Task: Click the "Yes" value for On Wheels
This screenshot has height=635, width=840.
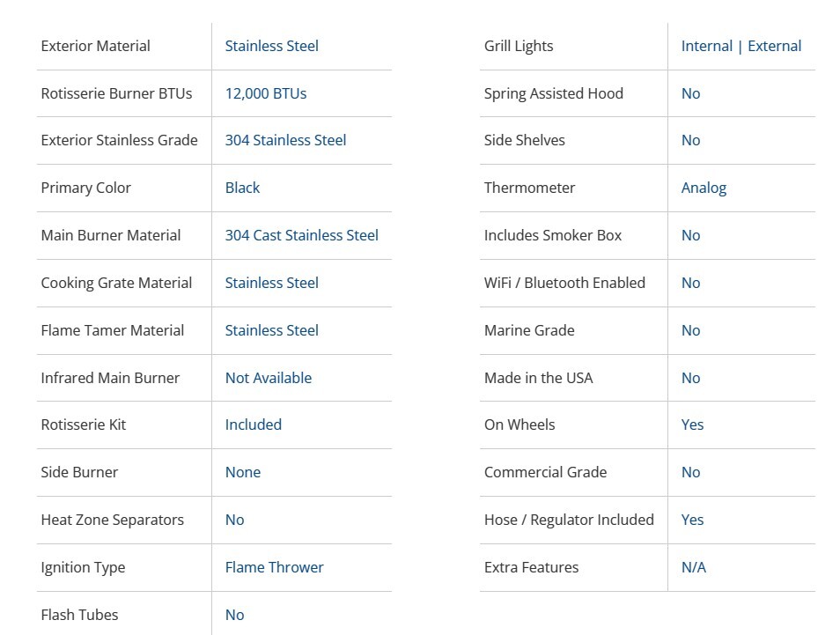Action: (692, 425)
